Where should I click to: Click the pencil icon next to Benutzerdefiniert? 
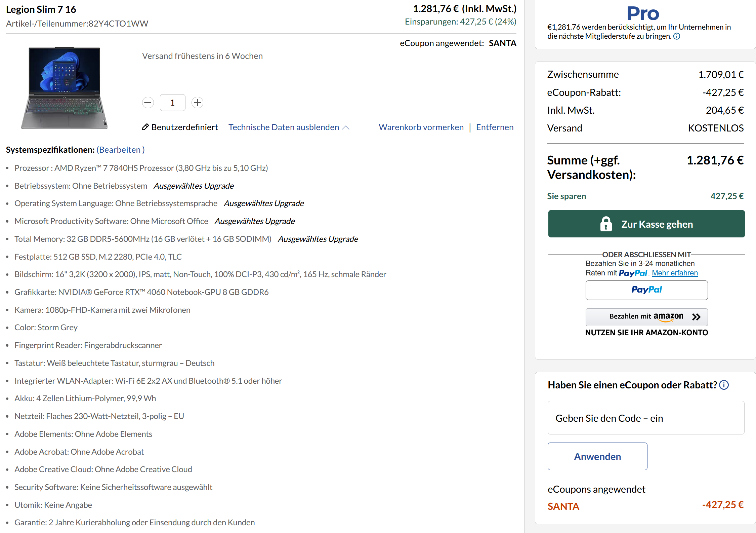point(145,127)
